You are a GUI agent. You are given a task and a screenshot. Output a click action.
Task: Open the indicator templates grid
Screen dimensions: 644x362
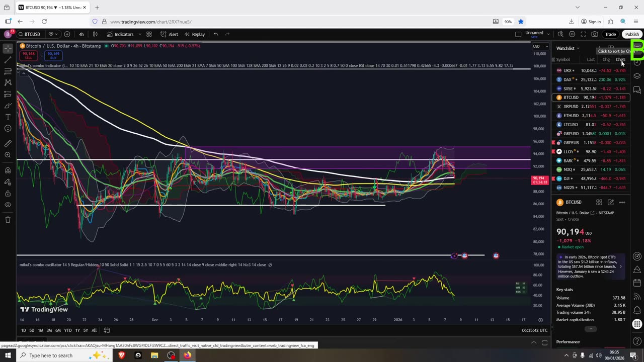pos(149,34)
